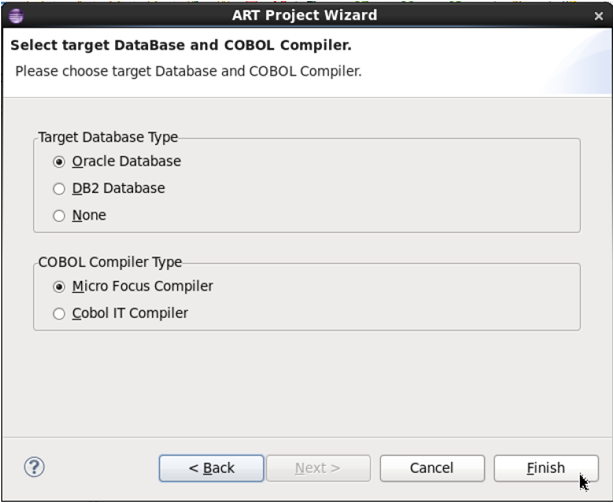Viewport: 614px width, 503px height.
Task: Switch to the Cobol IT Compiler
Action: click(x=59, y=313)
